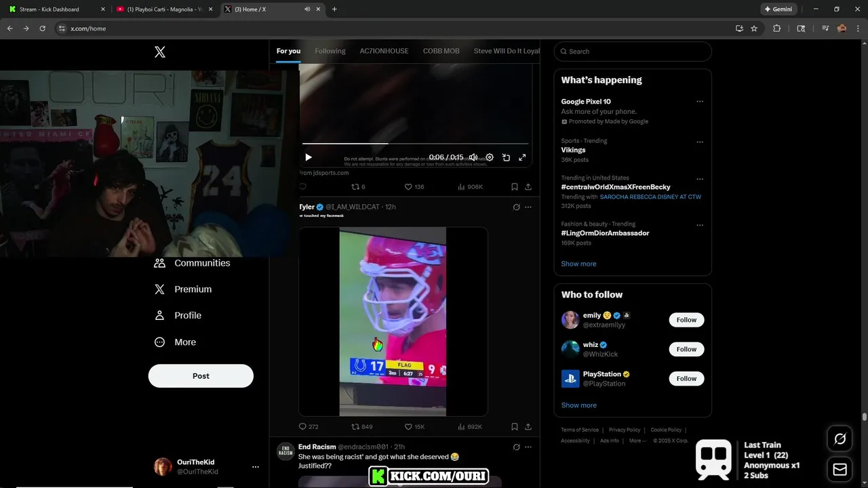Share the jdsports video post
The image size is (868, 488).
point(528,187)
